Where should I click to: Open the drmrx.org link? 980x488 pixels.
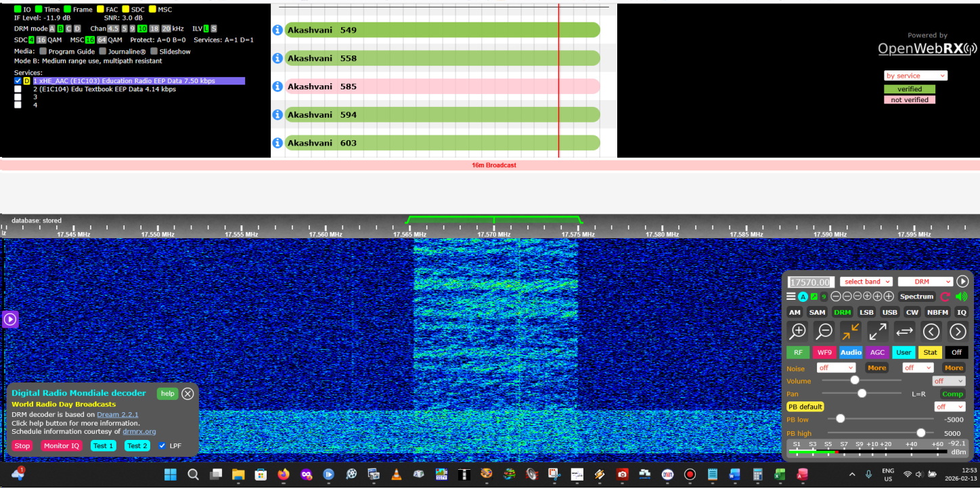[x=139, y=431]
